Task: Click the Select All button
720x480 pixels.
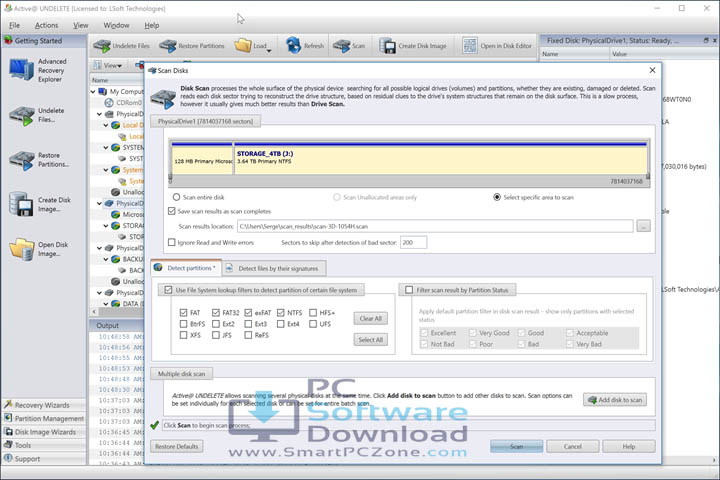Action: point(371,339)
